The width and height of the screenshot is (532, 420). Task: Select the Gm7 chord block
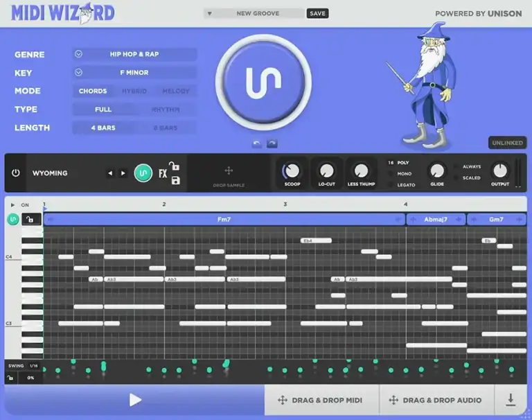point(497,220)
